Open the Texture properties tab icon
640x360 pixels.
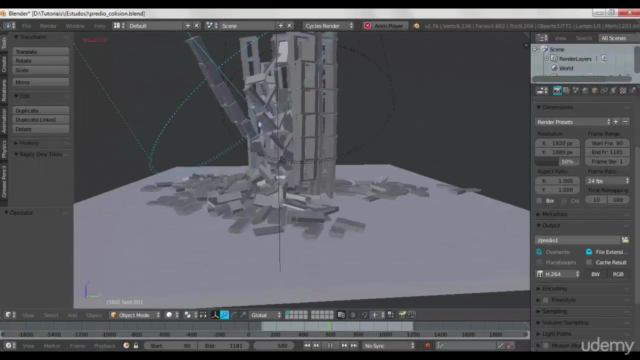tap(623, 91)
